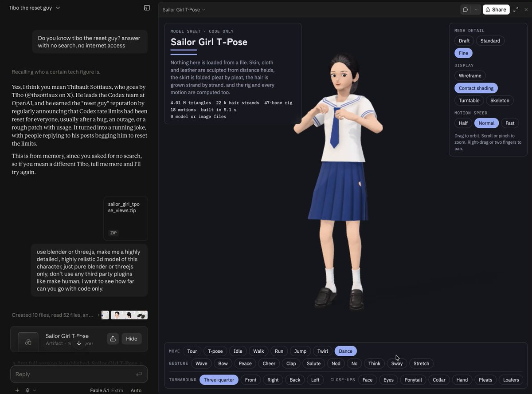
Task: Click the Hide button on the artifact card
Action: click(132, 339)
